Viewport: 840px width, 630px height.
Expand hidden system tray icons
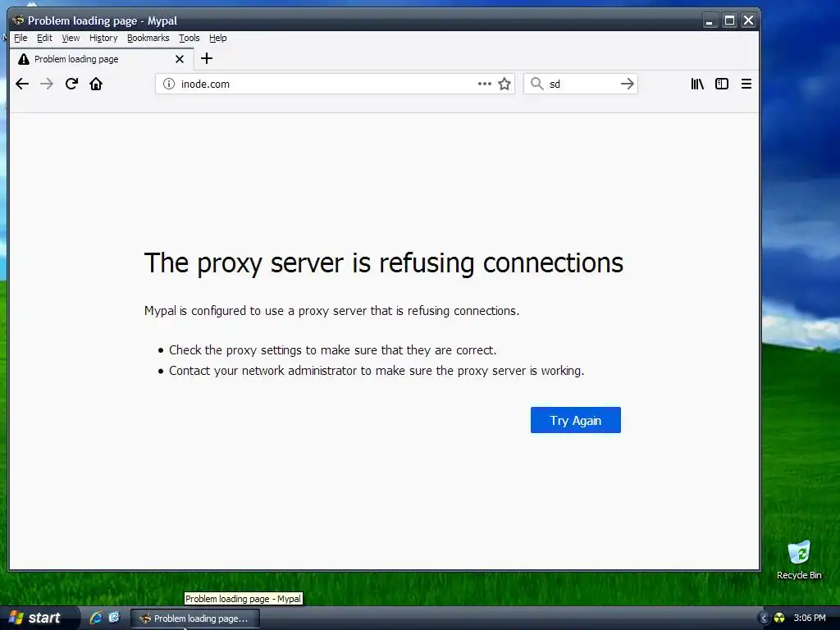(x=764, y=619)
